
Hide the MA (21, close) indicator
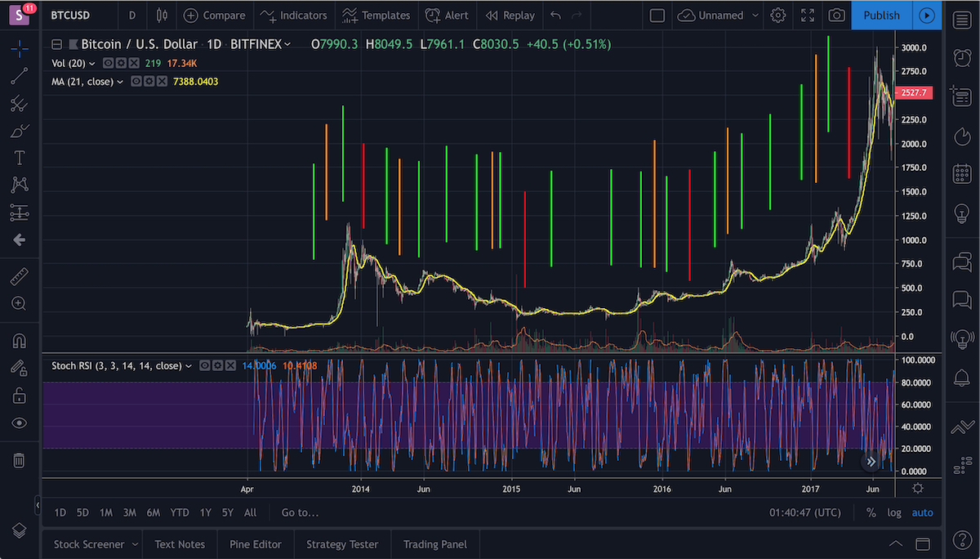click(x=137, y=82)
